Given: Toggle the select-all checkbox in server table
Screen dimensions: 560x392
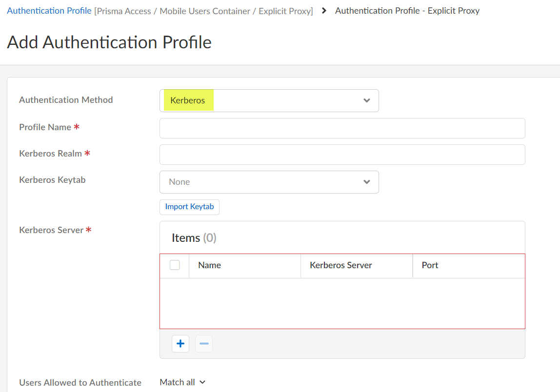Looking at the screenshot, I should point(175,265).
